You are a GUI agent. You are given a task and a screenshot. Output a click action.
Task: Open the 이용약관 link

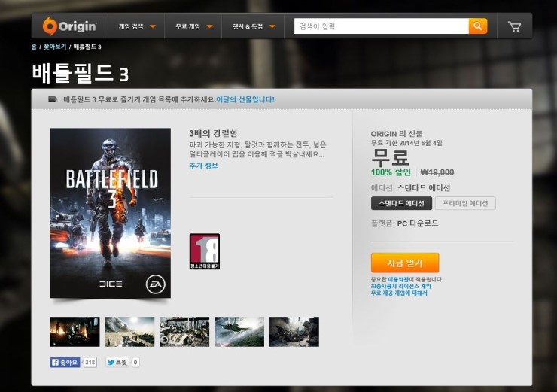398,279
